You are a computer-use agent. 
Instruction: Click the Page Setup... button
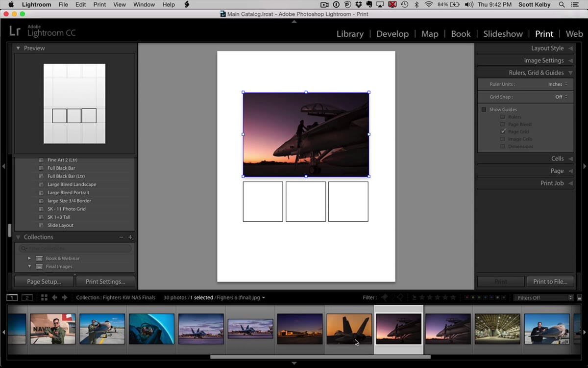pos(44,282)
